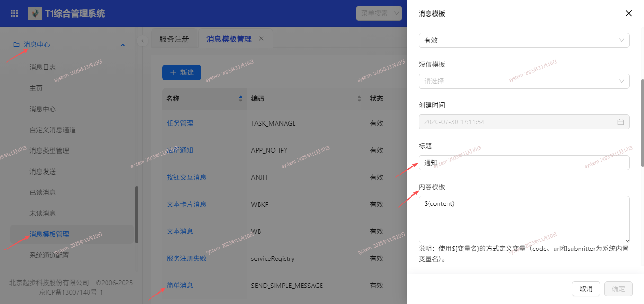Open the 任务管理 template link
Viewport: 644px width, 304px height.
[x=180, y=123]
